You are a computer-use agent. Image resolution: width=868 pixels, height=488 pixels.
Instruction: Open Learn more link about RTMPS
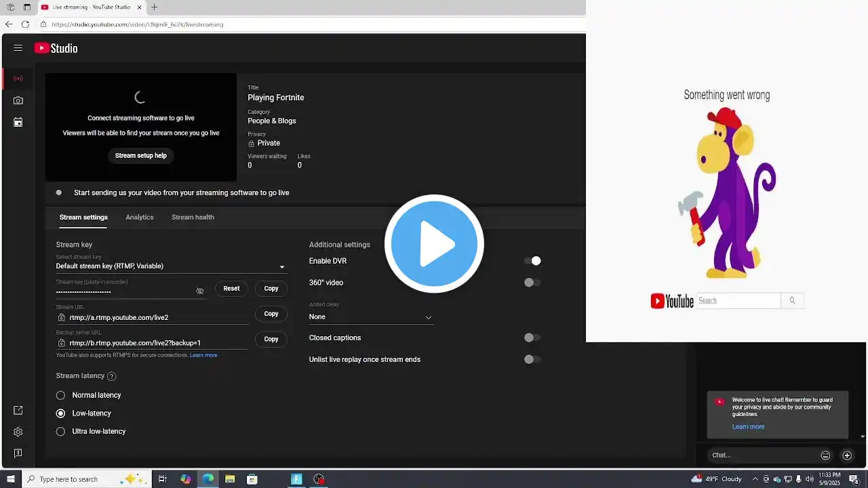click(x=203, y=355)
